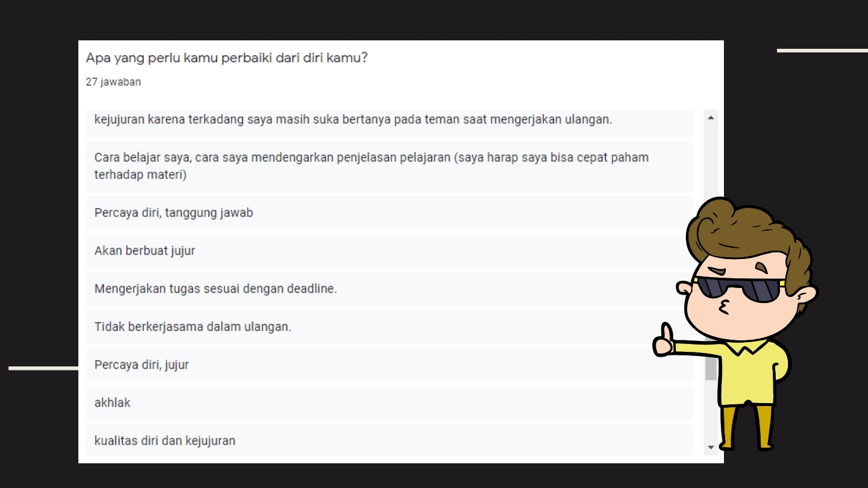Click the white decorative line at top right
Screen dimensions: 868x488
coord(822,51)
